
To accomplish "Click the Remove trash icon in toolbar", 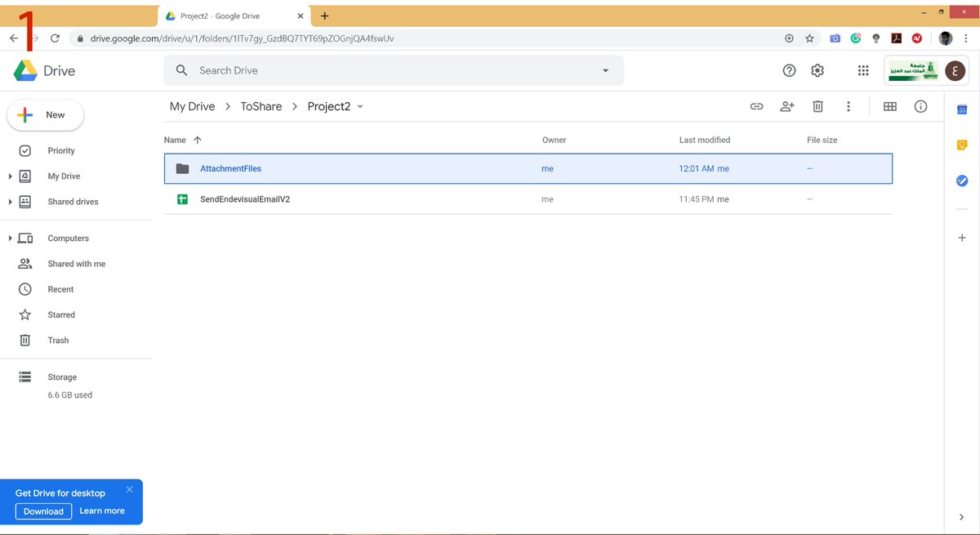I will (x=817, y=106).
